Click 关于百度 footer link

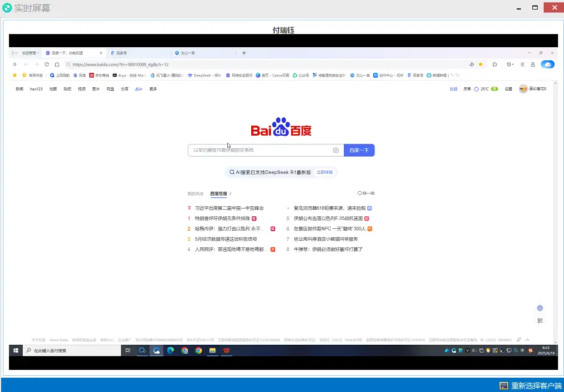pos(38,340)
